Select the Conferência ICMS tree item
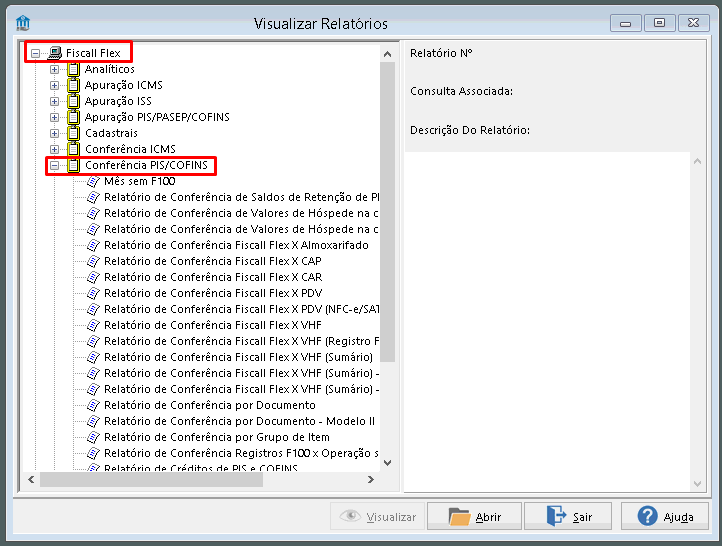This screenshot has height=546, width=722. [x=130, y=149]
